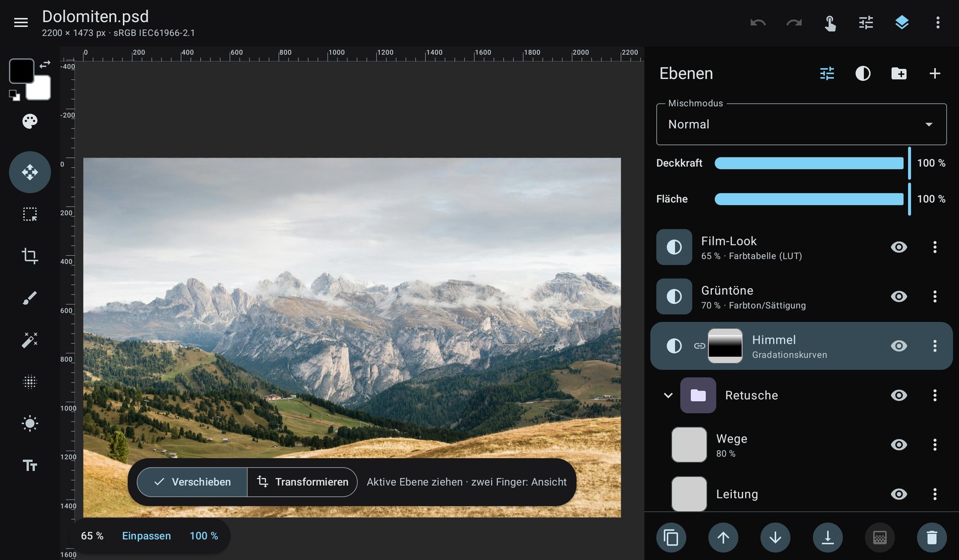
Task: Select the Brush tool in sidebar
Action: (29, 298)
